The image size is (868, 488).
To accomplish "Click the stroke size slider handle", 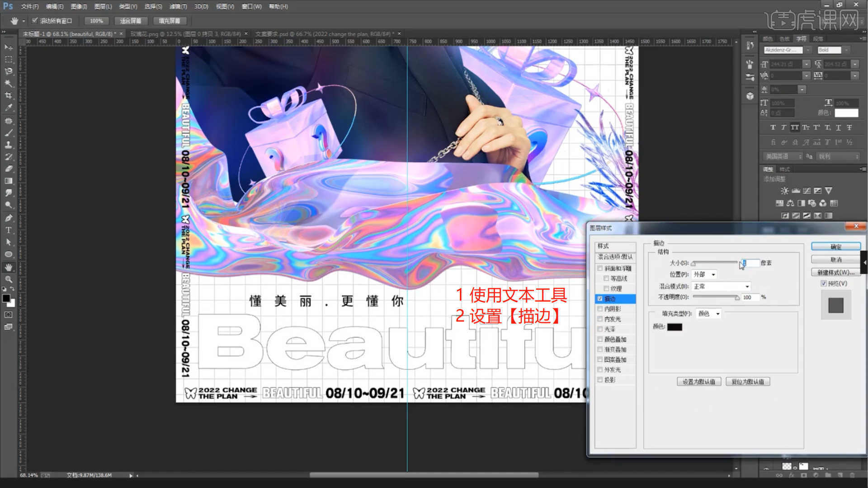I will click(x=693, y=264).
